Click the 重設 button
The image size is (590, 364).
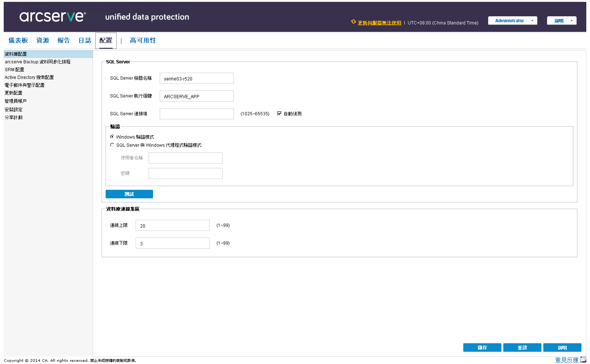point(522,348)
